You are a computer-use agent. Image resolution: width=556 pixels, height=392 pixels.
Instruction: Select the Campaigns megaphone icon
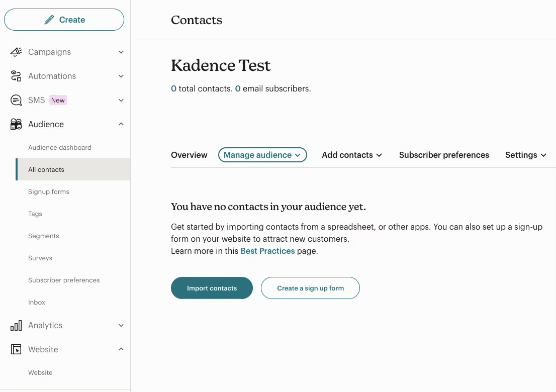16,52
